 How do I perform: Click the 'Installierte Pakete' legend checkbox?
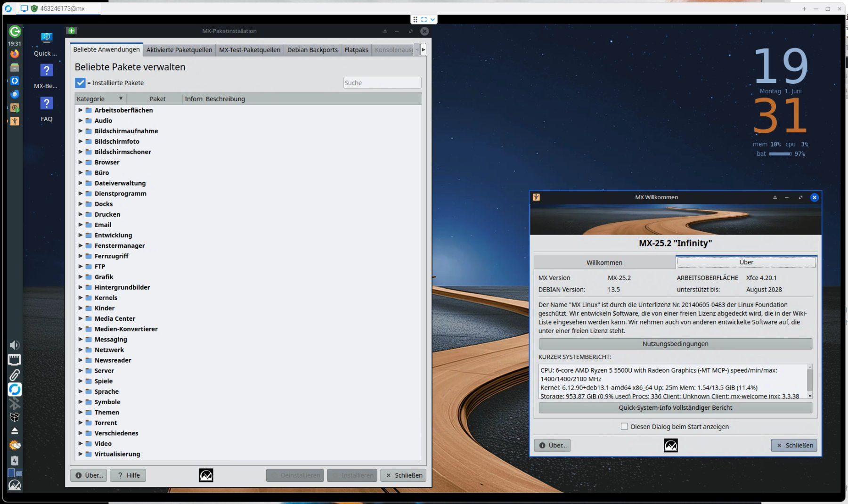[x=80, y=83]
